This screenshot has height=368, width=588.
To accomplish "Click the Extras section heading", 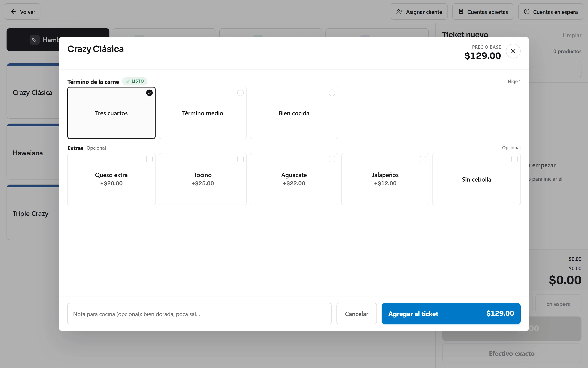I will point(75,148).
